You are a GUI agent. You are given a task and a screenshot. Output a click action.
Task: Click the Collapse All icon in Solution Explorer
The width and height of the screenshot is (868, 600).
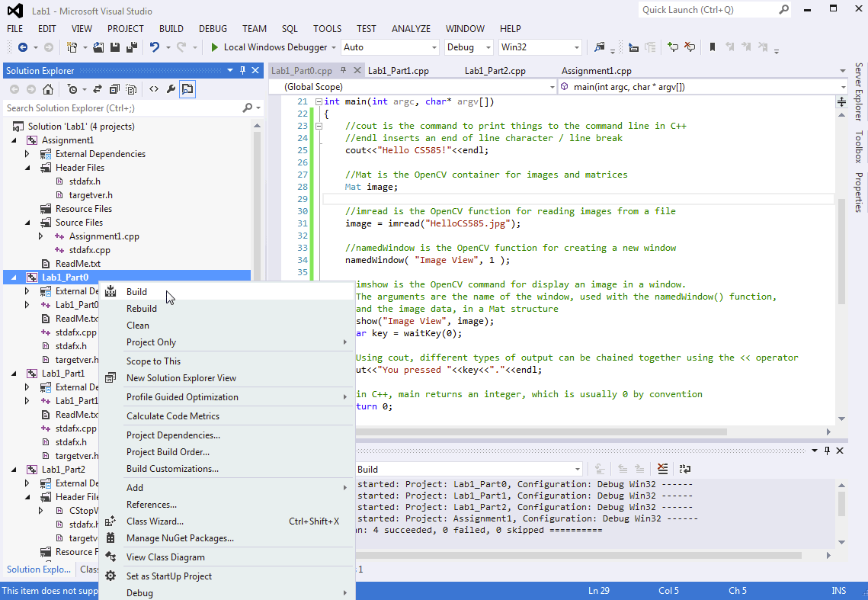coord(115,88)
